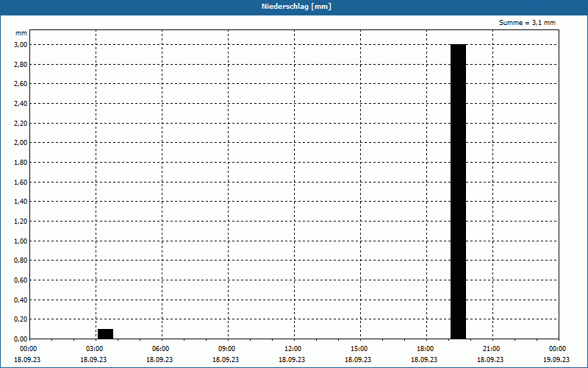Screen dimensions: 588x368
Task: Select the Summe = 3,1 mm label
Action: [x=527, y=23]
